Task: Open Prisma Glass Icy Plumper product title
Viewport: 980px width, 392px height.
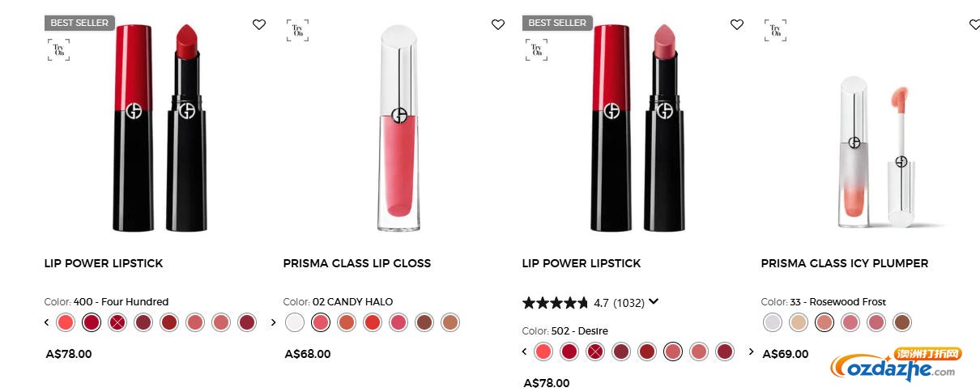Action: [845, 263]
